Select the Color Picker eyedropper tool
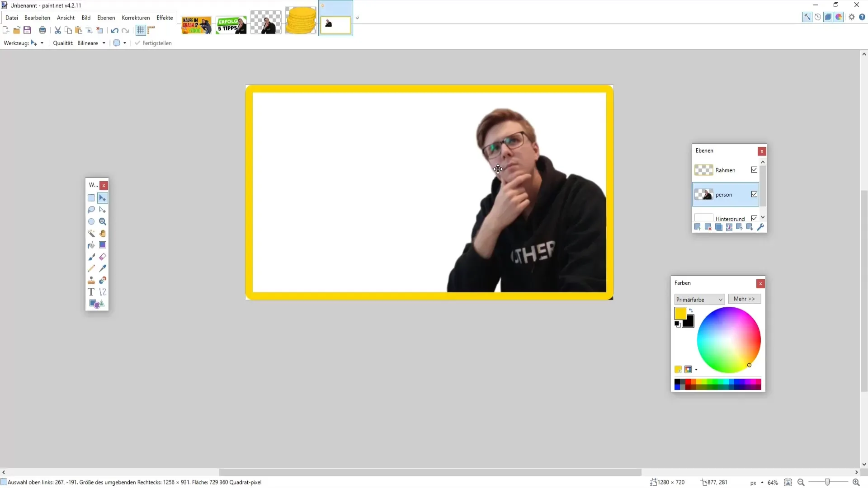The height and width of the screenshot is (488, 868). [103, 269]
